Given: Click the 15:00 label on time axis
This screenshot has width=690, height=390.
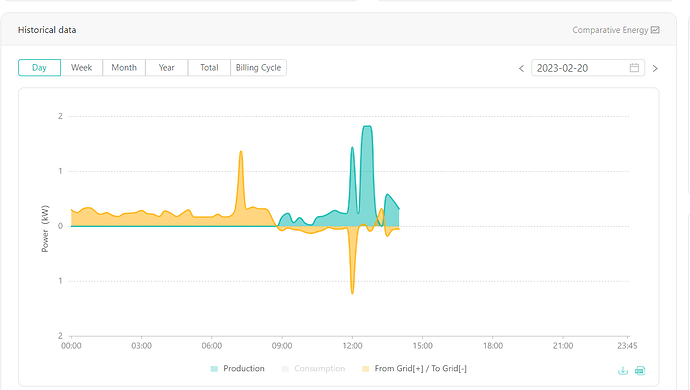Looking at the screenshot, I should point(422,346).
